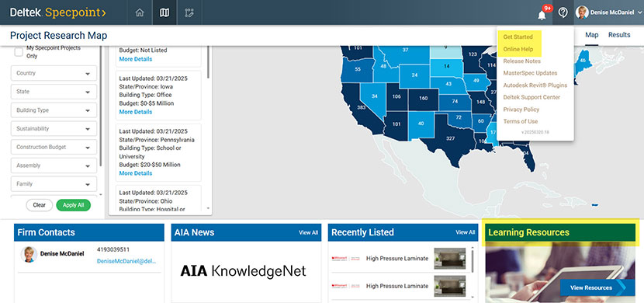Click the project results list scrollbar
644x303 pixels.
[x=208, y=61]
